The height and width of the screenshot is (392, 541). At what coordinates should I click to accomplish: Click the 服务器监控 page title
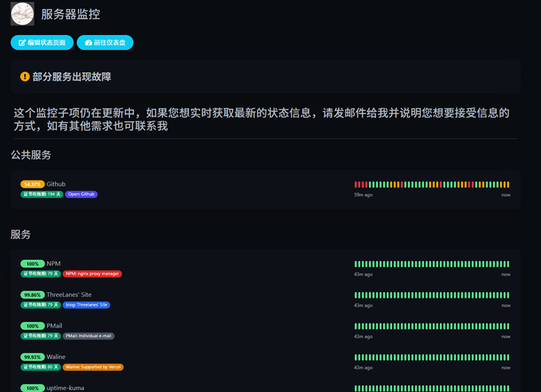(x=71, y=14)
